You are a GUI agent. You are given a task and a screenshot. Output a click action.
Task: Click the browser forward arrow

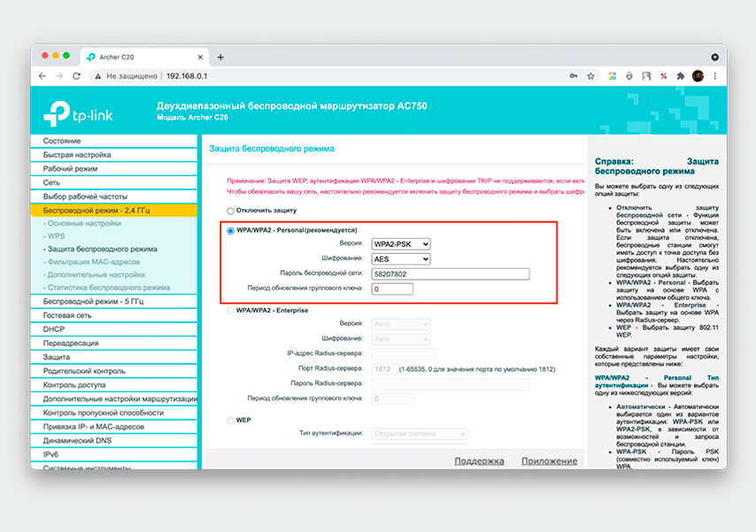point(59,76)
